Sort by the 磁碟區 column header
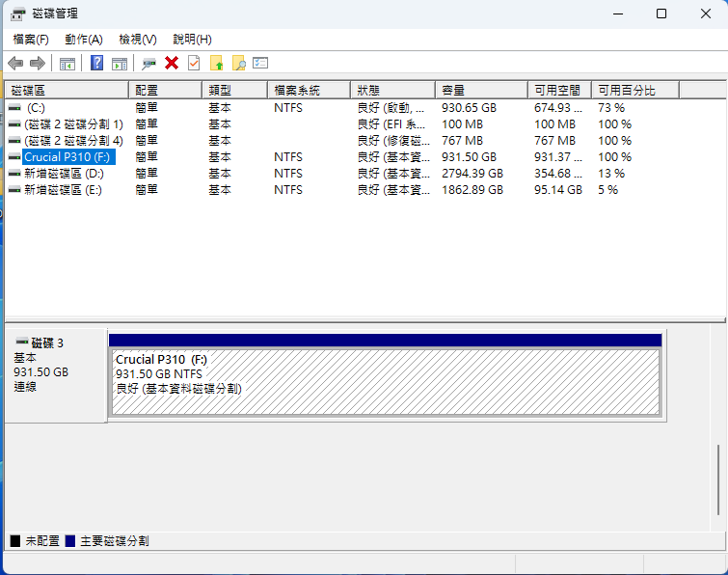Image resolution: width=728 pixels, height=575 pixels. tap(67, 90)
